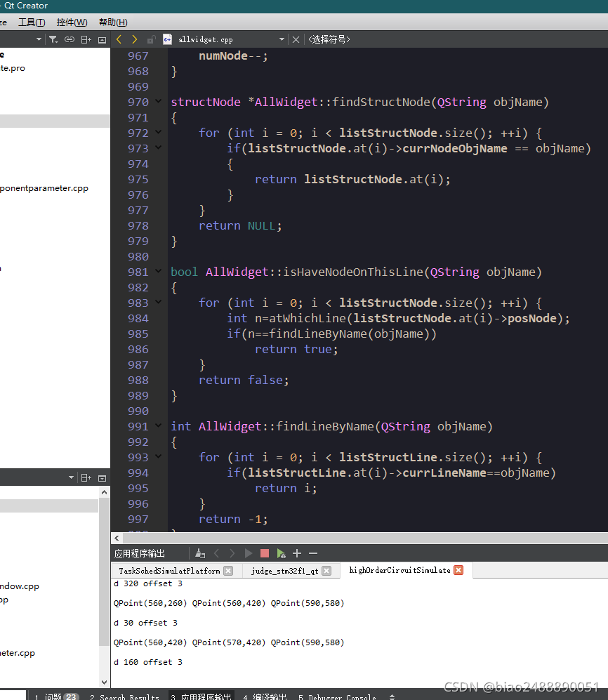This screenshot has width=608, height=700.
Task: Click output pane filter/attach icon
Action: tap(200, 553)
